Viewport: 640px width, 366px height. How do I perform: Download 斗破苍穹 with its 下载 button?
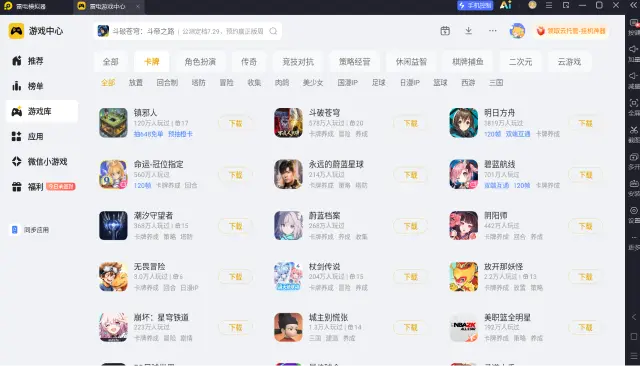click(411, 124)
